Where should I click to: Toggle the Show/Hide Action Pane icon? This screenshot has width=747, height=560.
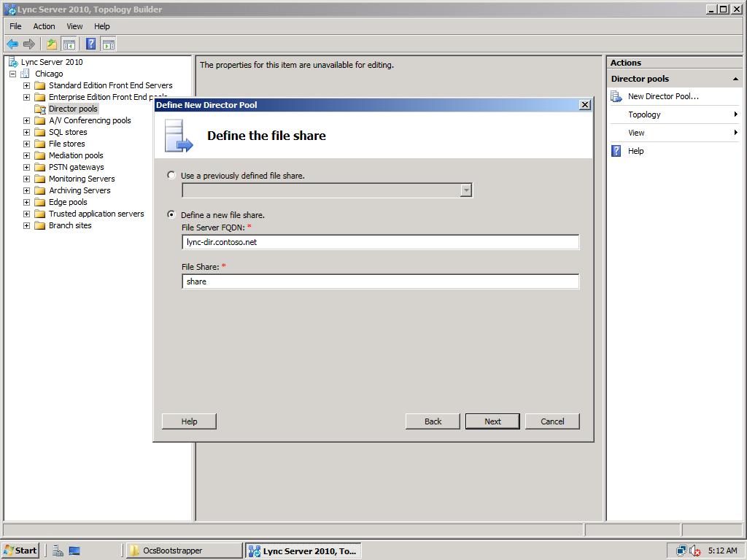tap(108, 44)
